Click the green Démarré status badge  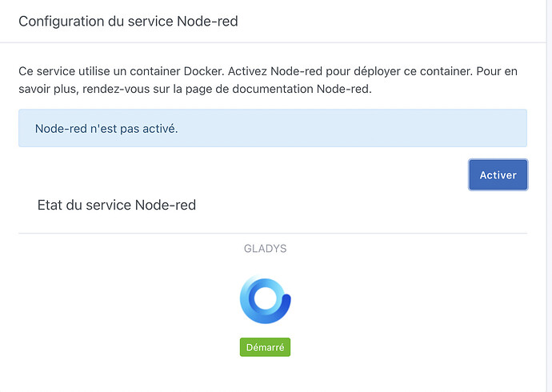[265, 347]
